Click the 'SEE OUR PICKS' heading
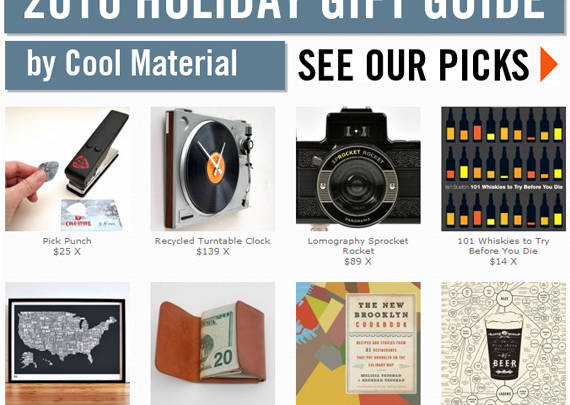The height and width of the screenshot is (405, 570). [413, 65]
